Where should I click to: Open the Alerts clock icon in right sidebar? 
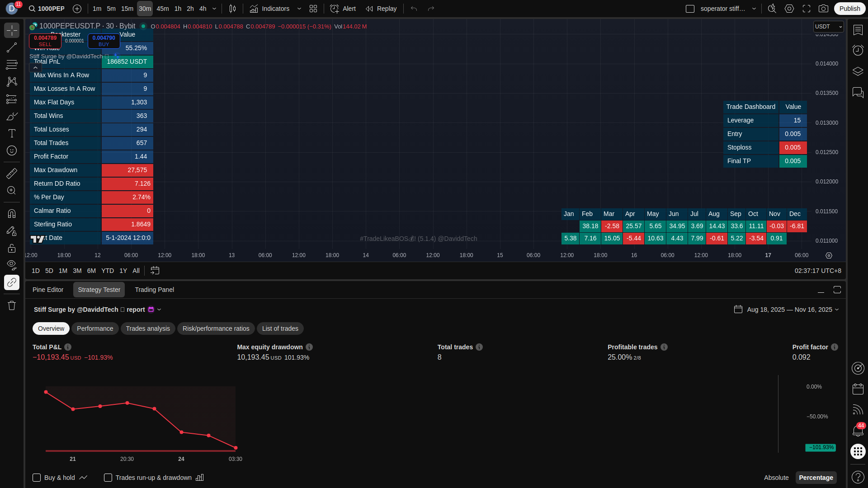coord(858,50)
